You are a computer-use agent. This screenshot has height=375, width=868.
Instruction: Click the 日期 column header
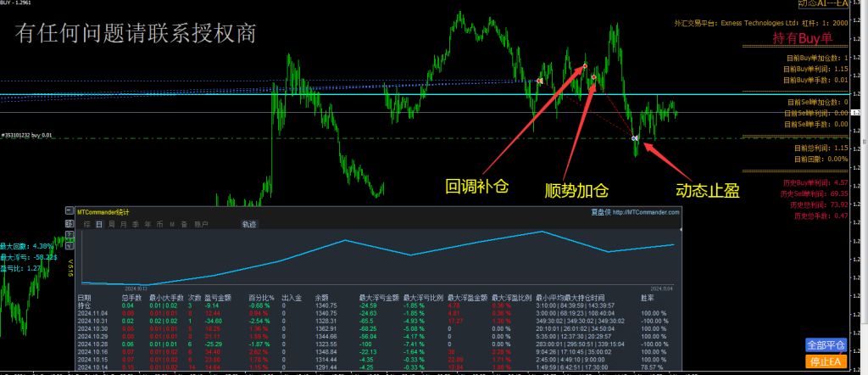pos(84,298)
